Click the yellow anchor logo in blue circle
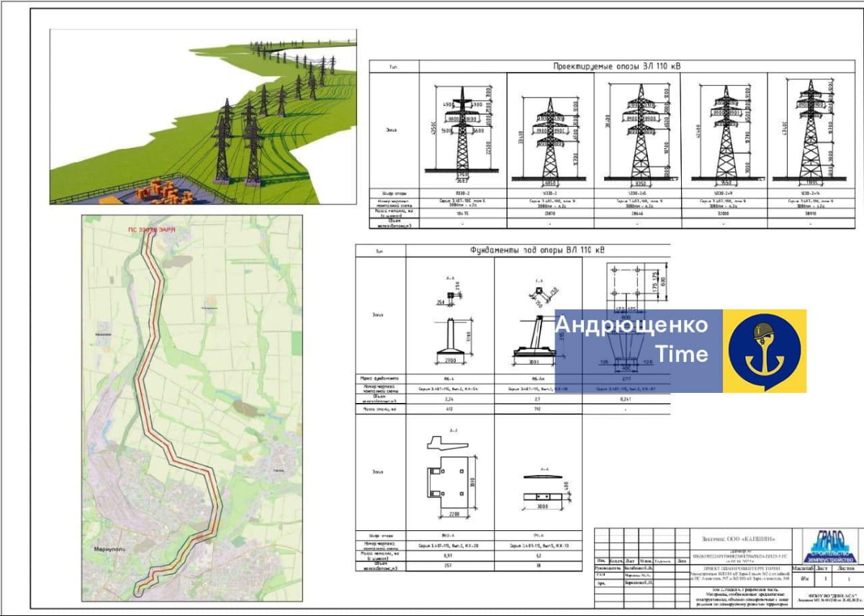The image size is (864, 616). [764, 350]
